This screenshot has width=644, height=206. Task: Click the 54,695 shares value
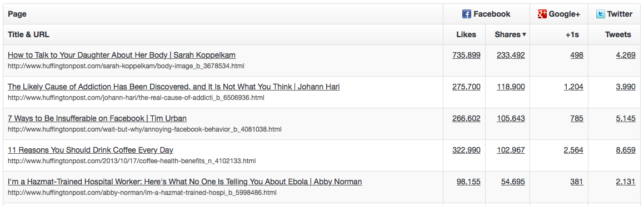(x=512, y=182)
